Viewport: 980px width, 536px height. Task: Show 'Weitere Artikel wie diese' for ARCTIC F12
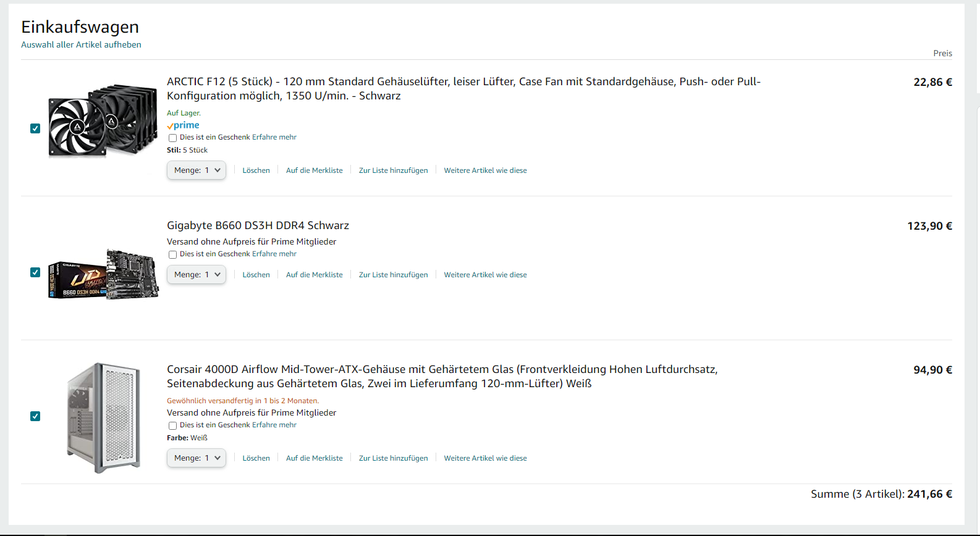pos(485,170)
